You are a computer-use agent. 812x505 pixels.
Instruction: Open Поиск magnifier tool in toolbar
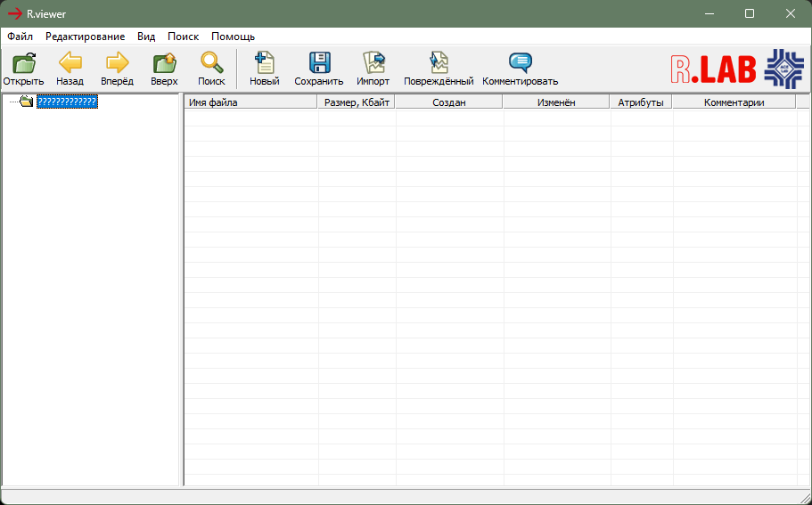click(211, 63)
